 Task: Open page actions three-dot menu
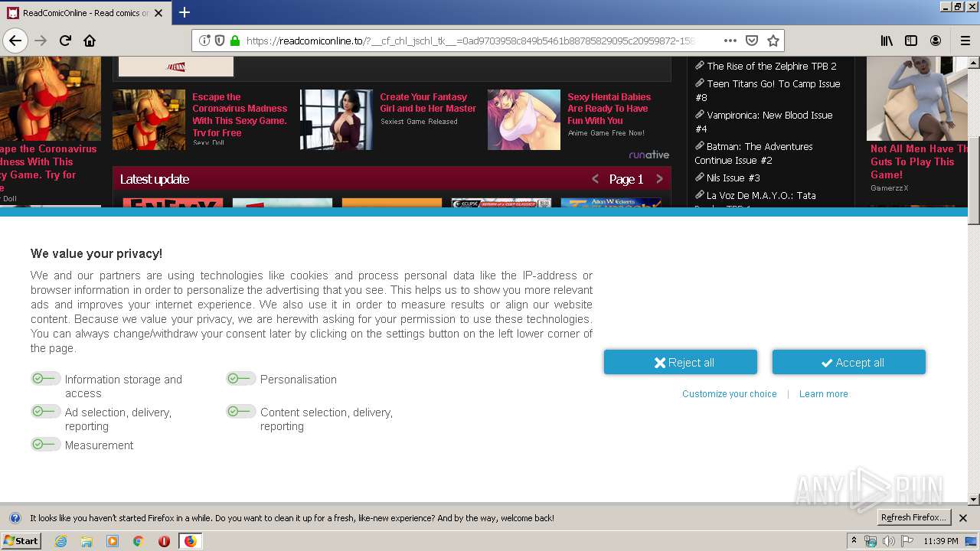click(x=730, y=41)
